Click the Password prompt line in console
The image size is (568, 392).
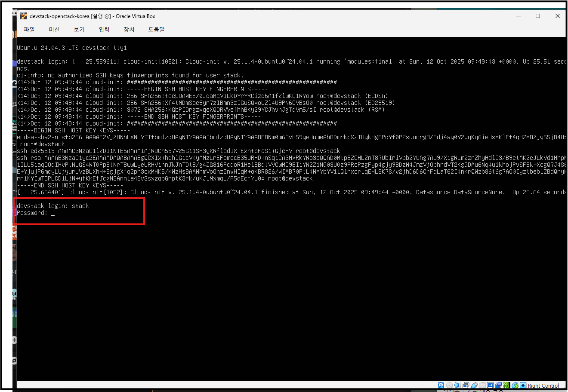(36, 213)
